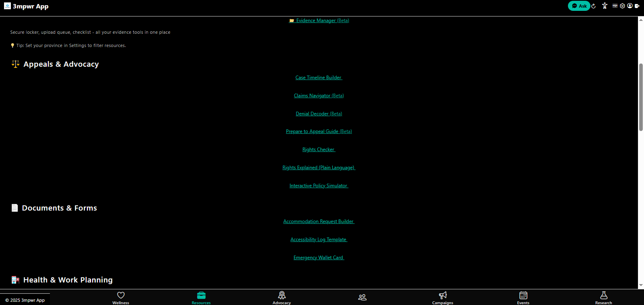Go to the Events tab

(523, 298)
